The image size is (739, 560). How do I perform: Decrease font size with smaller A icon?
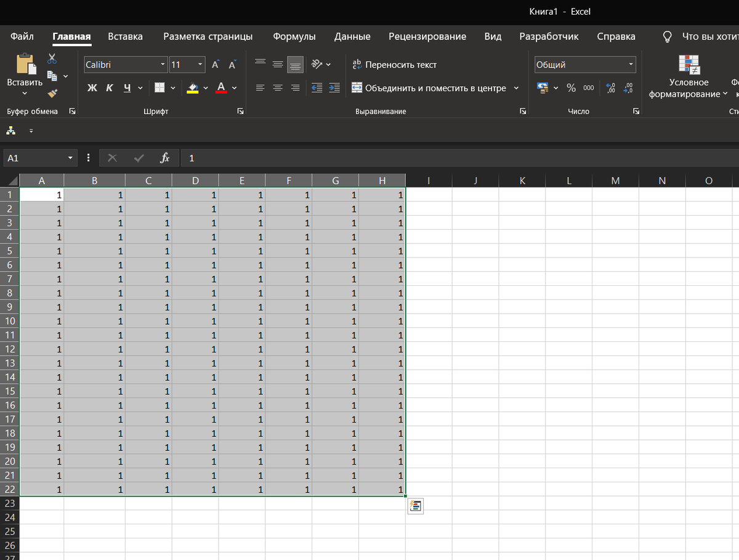click(x=232, y=65)
